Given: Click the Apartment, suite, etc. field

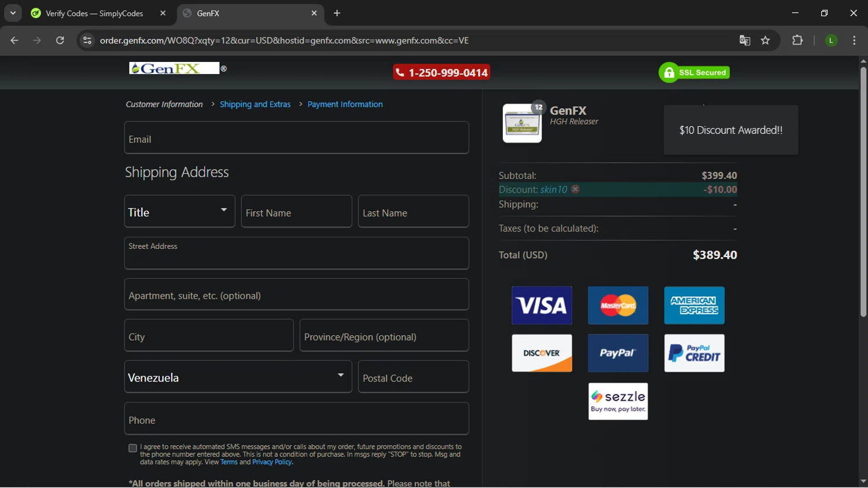Looking at the screenshot, I should [x=296, y=295].
